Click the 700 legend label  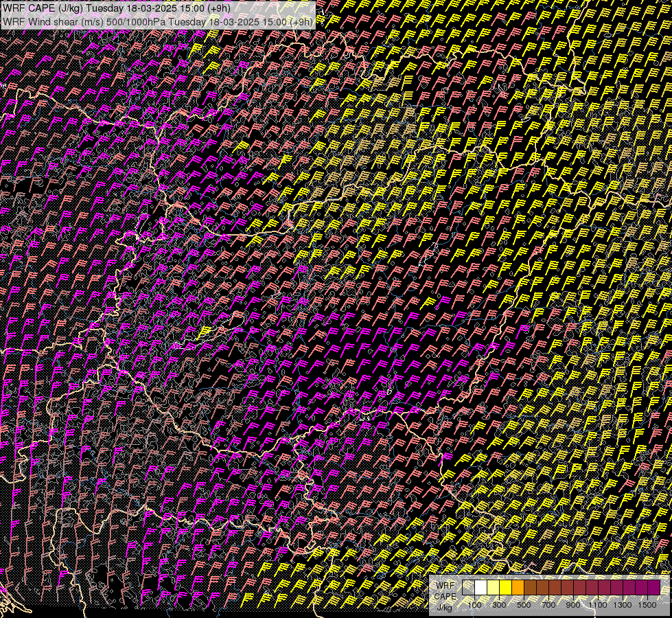coord(548,605)
